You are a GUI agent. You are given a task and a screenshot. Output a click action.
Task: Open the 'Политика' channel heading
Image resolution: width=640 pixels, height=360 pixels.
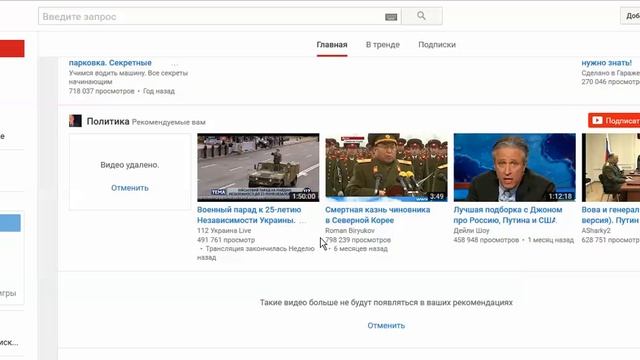click(x=108, y=121)
